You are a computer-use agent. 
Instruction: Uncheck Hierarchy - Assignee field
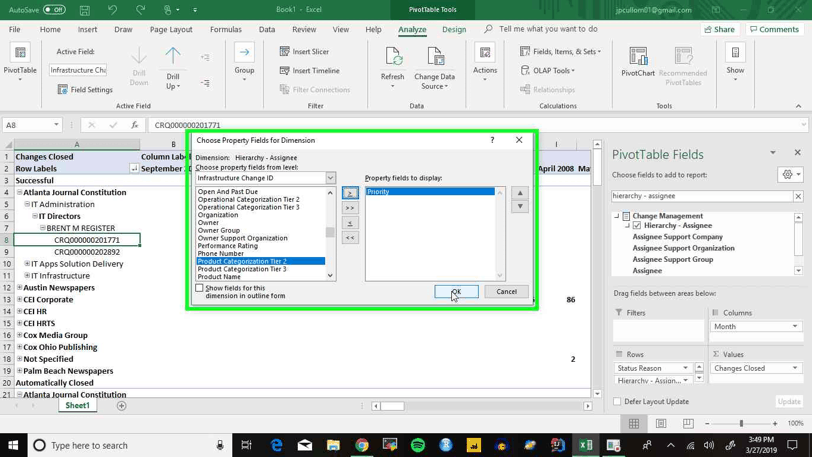coord(637,226)
